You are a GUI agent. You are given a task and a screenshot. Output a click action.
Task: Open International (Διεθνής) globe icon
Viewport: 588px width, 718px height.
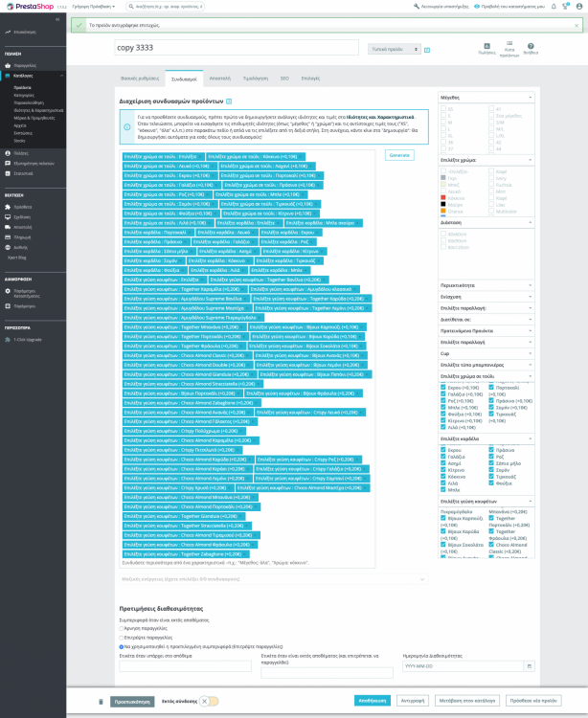(8, 247)
